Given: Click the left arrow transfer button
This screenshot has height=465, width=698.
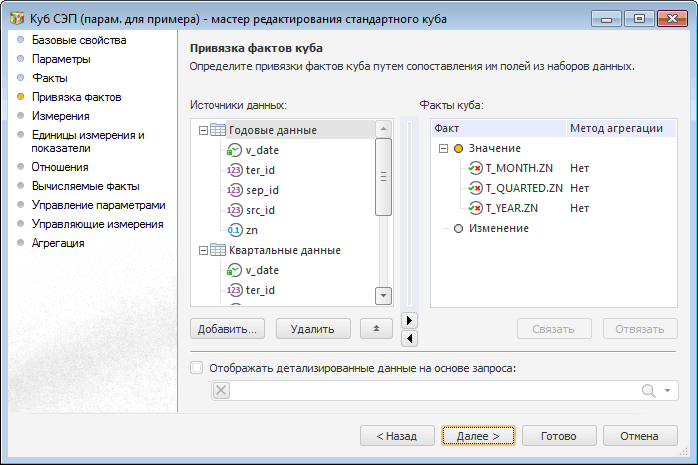Looking at the screenshot, I should pyautogui.click(x=408, y=338).
